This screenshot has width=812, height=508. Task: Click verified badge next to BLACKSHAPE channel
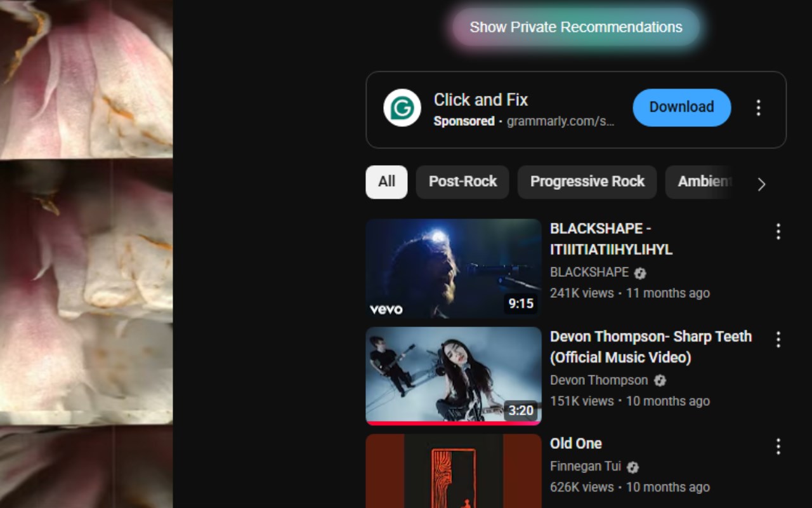(640, 273)
